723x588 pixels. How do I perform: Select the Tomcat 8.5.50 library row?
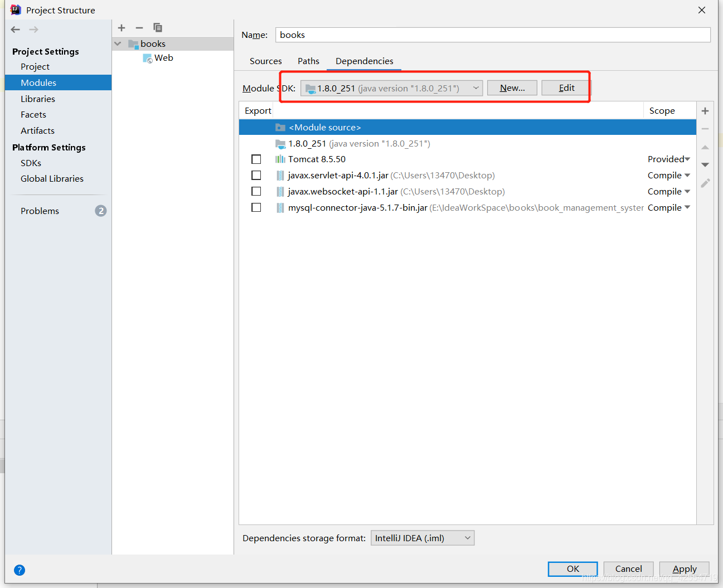(x=468, y=159)
